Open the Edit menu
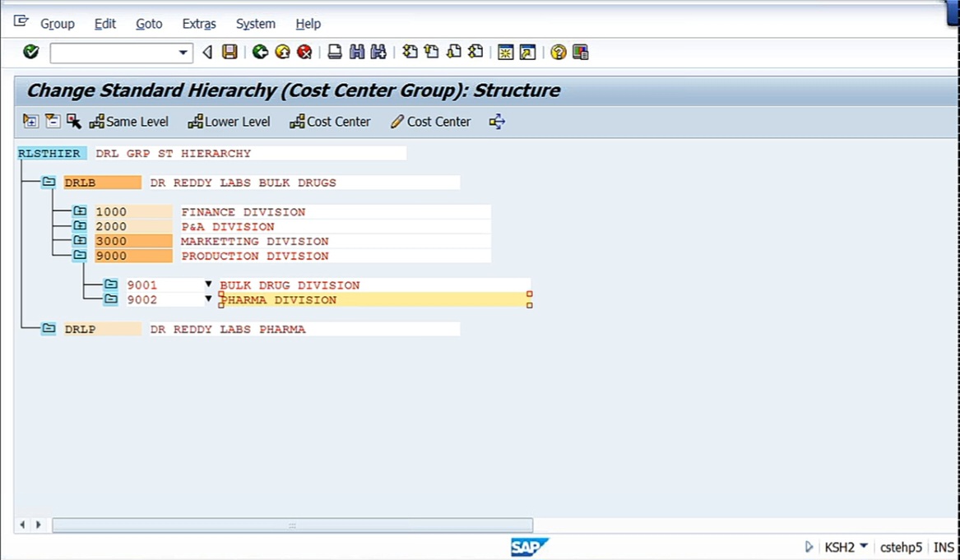This screenshot has width=960, height=560. tap(104, 24)
